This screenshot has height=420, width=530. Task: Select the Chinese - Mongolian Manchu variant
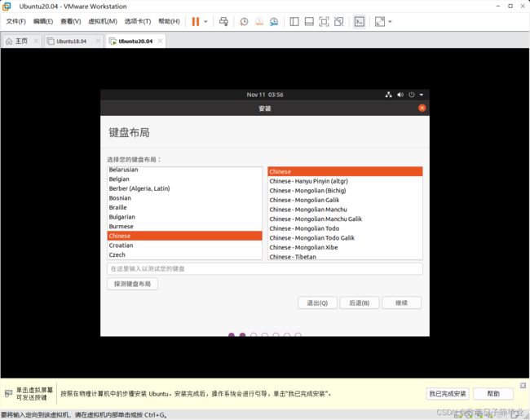(345, 210)
